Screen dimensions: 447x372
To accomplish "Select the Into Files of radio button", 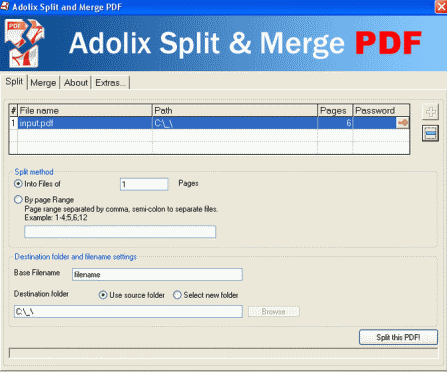I will (18, 184).
